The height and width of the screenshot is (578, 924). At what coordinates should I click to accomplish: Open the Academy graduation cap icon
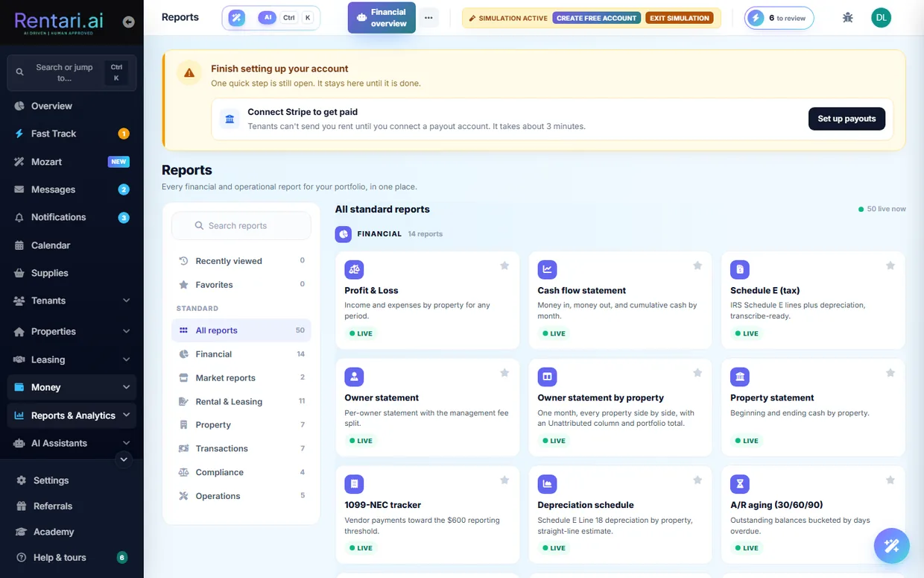[21, 532]
